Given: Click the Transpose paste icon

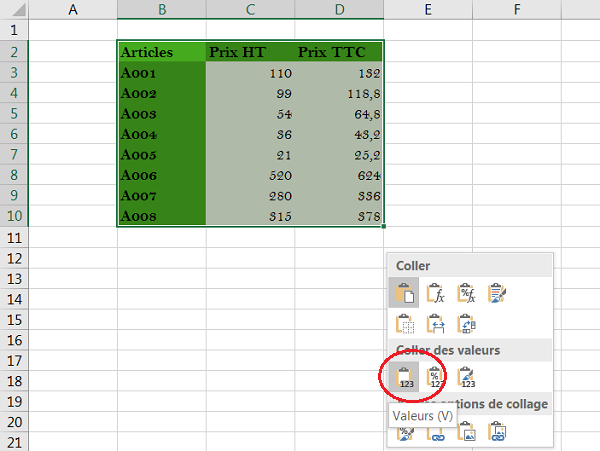Looking at the screenshot, I should tap(466, 324).
